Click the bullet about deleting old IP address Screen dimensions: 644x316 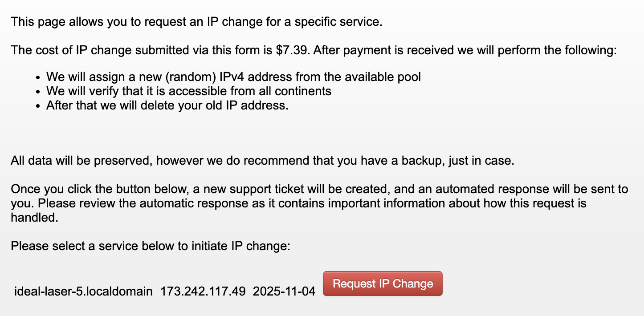pyautogui.click(x=167, y=106)
